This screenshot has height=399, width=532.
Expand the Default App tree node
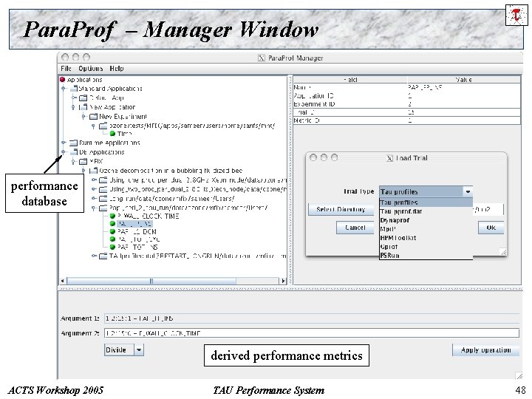pos(74,98)
